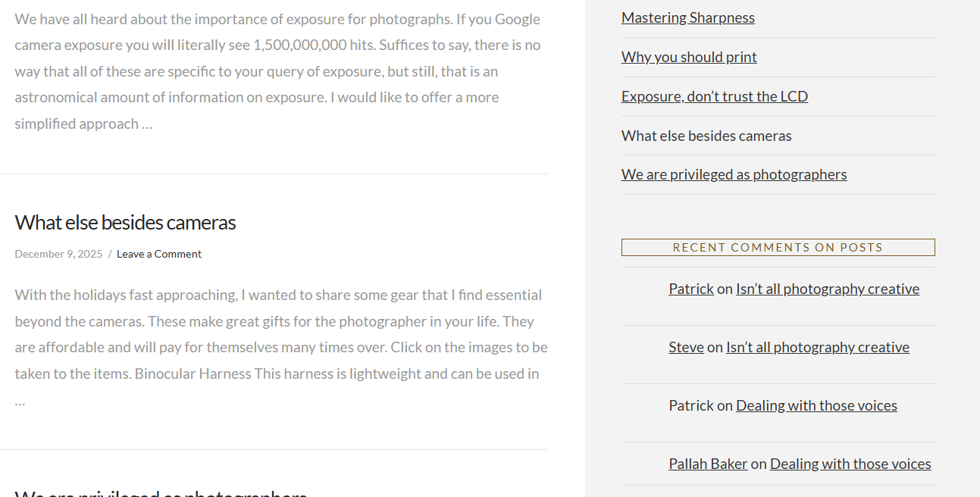Open the 'Why you should print' post link
This screenshot has height=497, width=980.
[689, 57]
